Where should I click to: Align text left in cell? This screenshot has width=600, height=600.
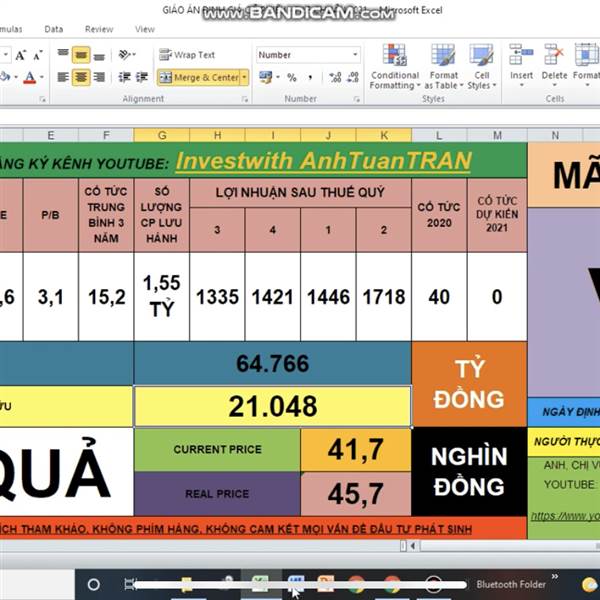click(63, 77)
